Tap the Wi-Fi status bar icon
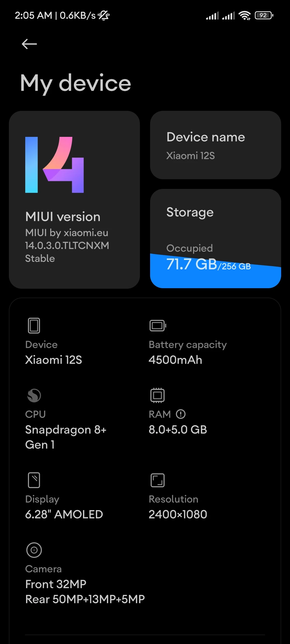The width and height of the screenshot is (290, 644). pos(244,16)
